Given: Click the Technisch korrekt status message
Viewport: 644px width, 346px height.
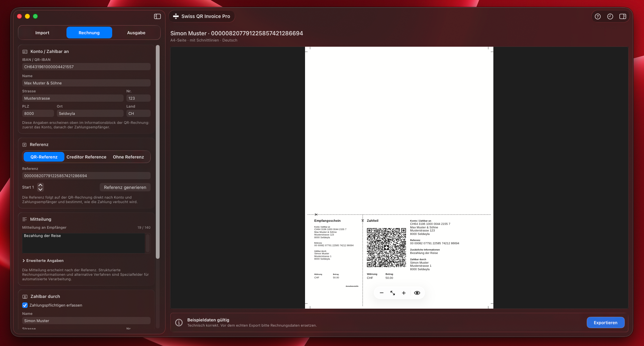Looking at the screenshot, I should [x=252, y=325].
